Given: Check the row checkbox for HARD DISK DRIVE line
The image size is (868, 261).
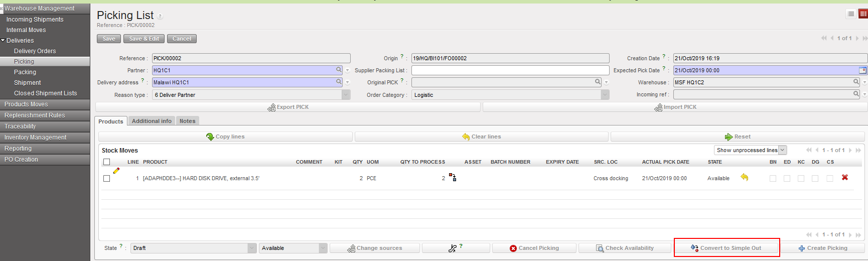Looking at the screenshot, I should tap(106, 178).
